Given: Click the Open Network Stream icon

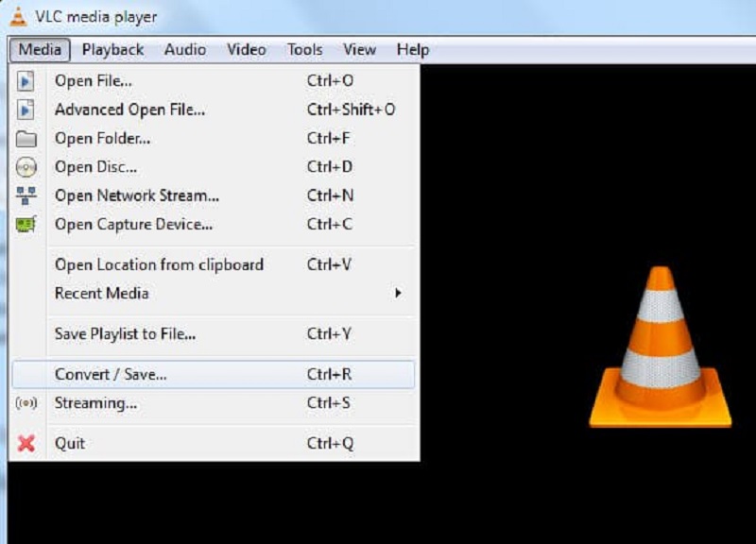Looking at the screenshot, I should pyautogui.click(x=25, y=196).
